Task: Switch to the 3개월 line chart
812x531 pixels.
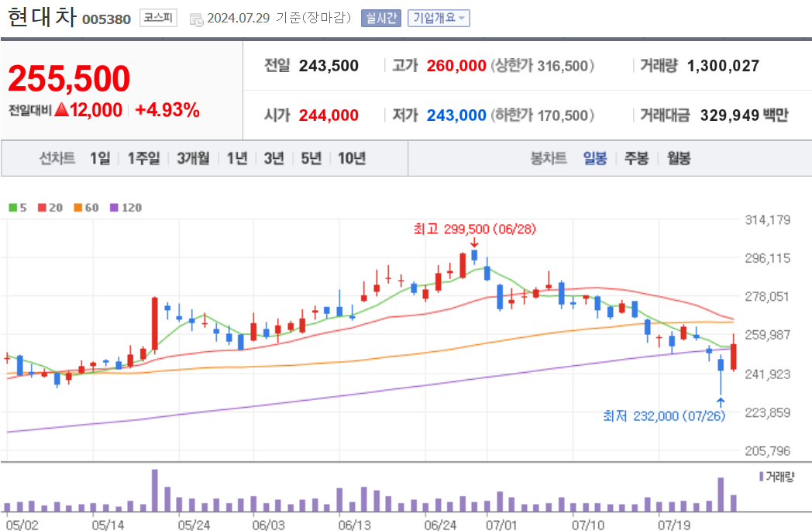Action: pyautogui.click(x=193, y=158)
